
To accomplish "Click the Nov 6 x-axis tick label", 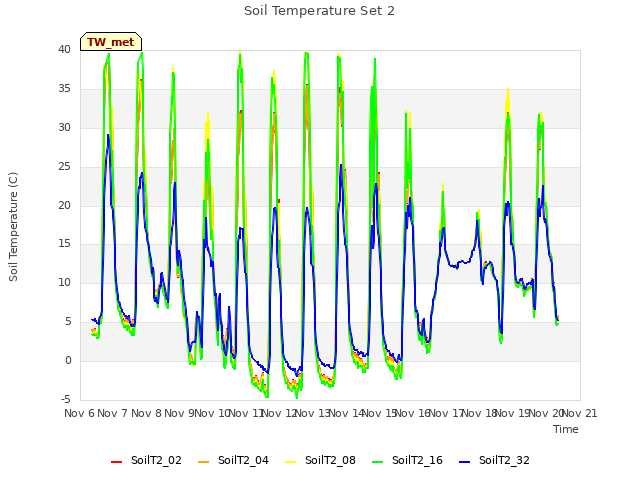I will 79,413.
